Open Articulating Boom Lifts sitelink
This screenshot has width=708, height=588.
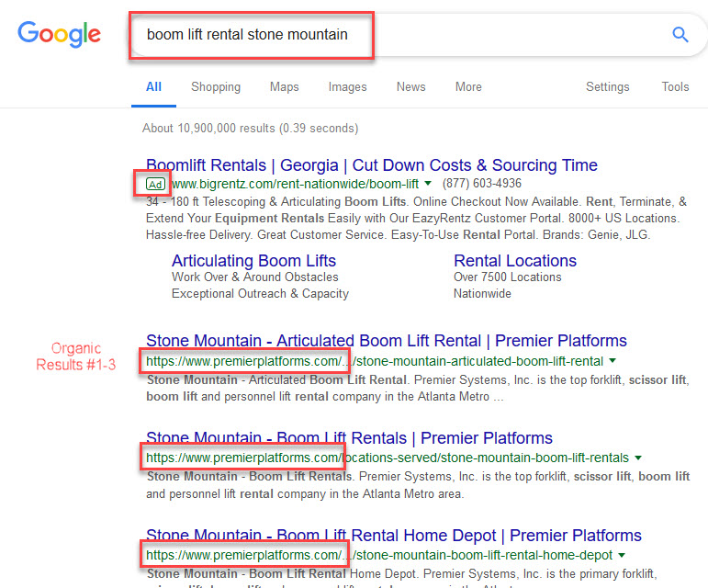(253, 261)
